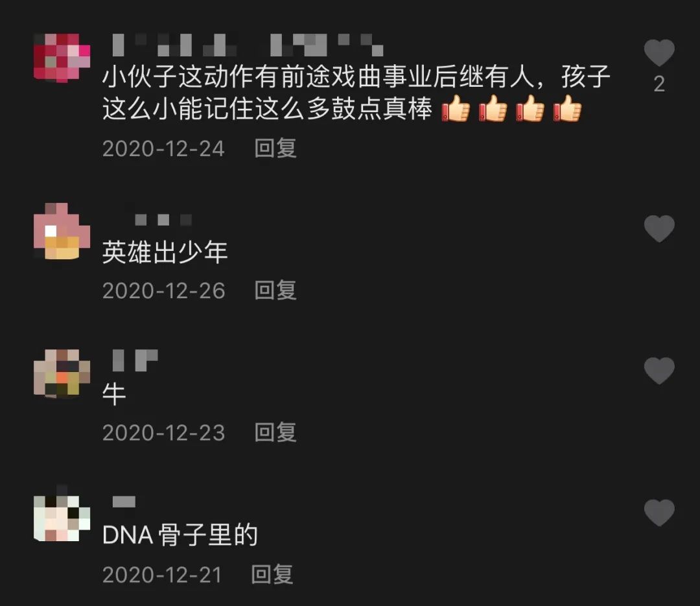Image resolution: width=700 pixels, height=606 pixels.
Task: Select the long comment ending with thumbs-up emojis
Action: point(356,93)
